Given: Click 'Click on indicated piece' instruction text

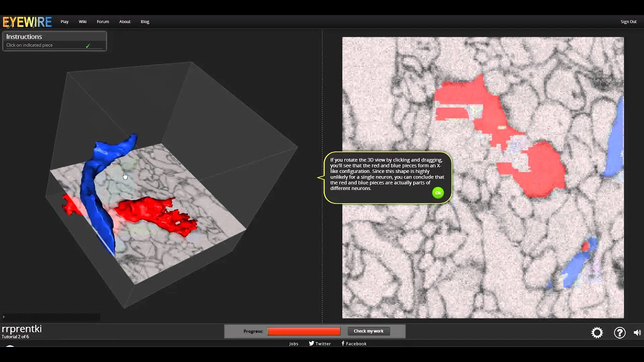Looking at the screenshot, I should tap(29, 45).
